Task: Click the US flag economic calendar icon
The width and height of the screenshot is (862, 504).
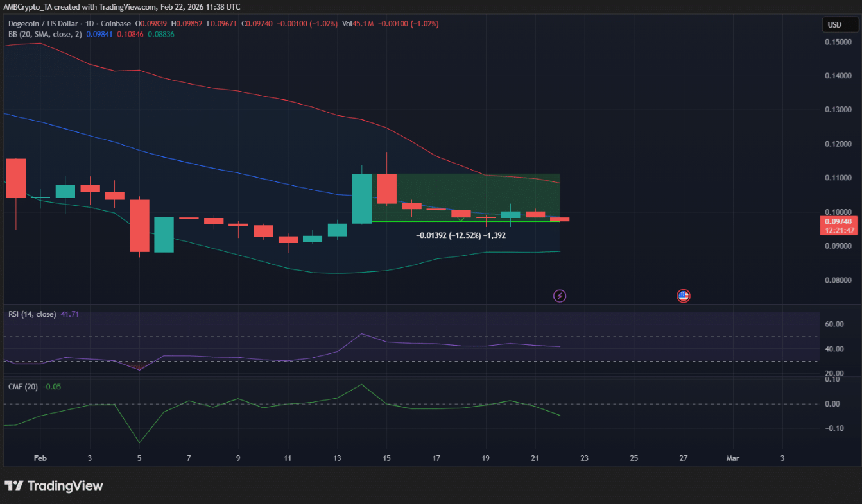Action: pyautogui.click(x=683, y=296)
